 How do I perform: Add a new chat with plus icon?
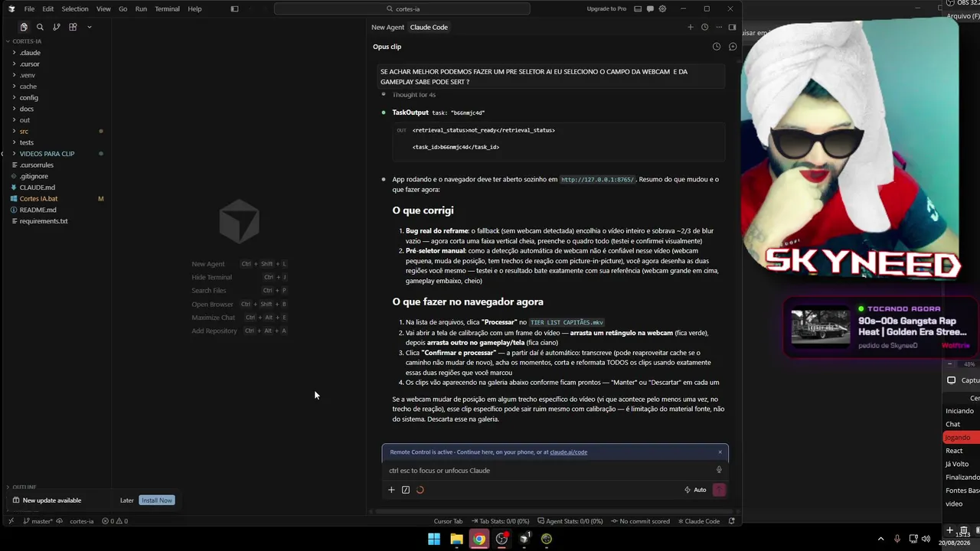(x=690, y=27)
